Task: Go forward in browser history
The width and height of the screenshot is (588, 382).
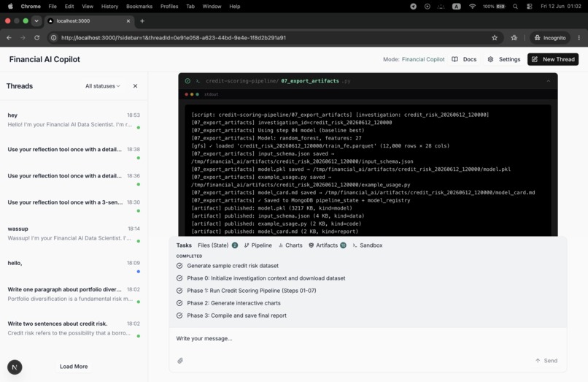Action: point(23,37)
